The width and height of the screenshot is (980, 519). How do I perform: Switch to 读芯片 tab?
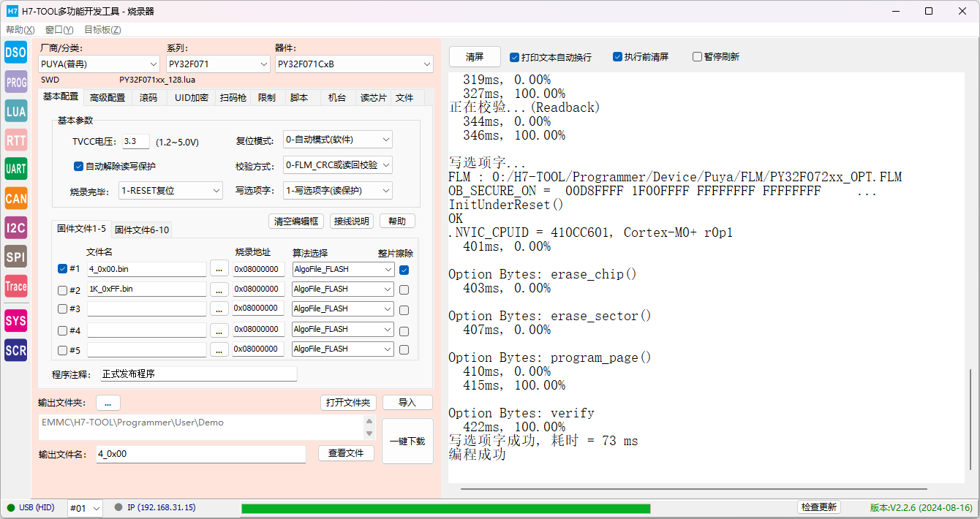(x=373, y=97)
